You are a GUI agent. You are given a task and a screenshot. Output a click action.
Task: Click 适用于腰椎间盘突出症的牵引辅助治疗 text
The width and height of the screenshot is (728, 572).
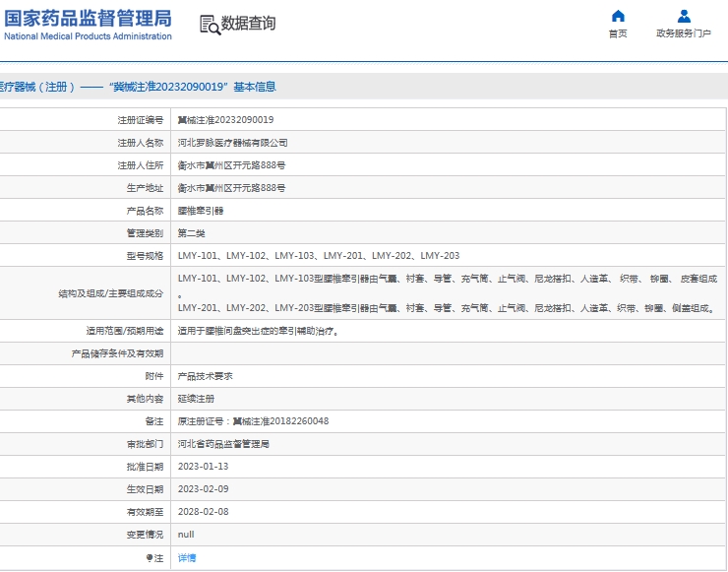258,331
